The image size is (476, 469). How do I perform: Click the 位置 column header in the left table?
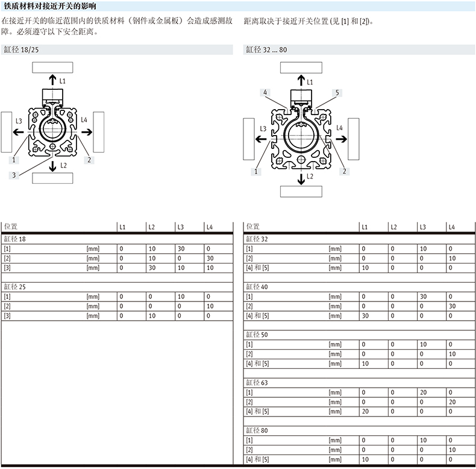point(11,227)
